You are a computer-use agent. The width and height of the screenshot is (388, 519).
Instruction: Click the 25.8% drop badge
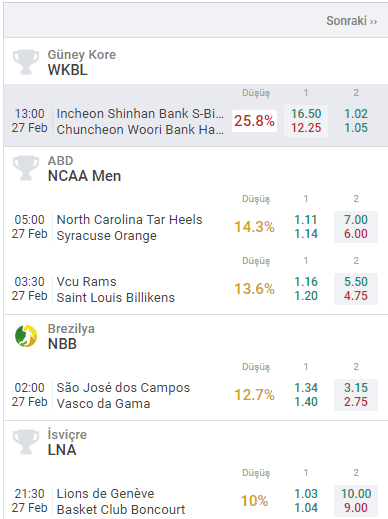coord(254,121)
